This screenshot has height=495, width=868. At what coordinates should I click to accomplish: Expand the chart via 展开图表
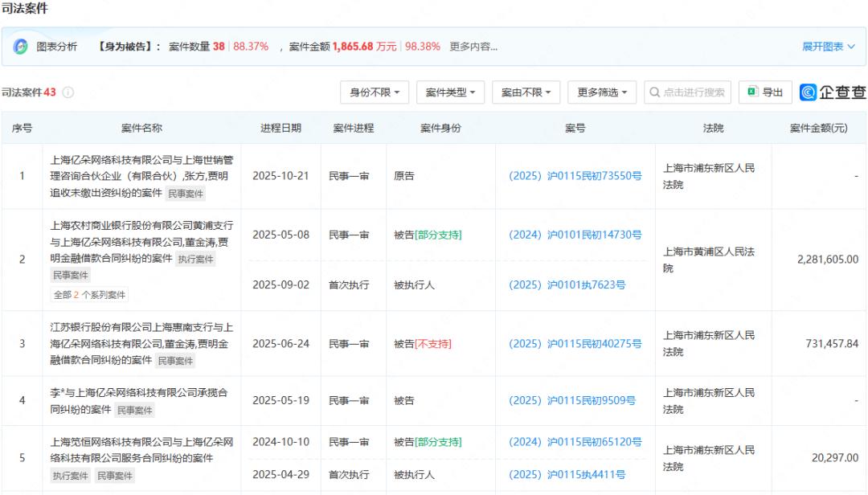pyautogui.click(x=828, y=47)
